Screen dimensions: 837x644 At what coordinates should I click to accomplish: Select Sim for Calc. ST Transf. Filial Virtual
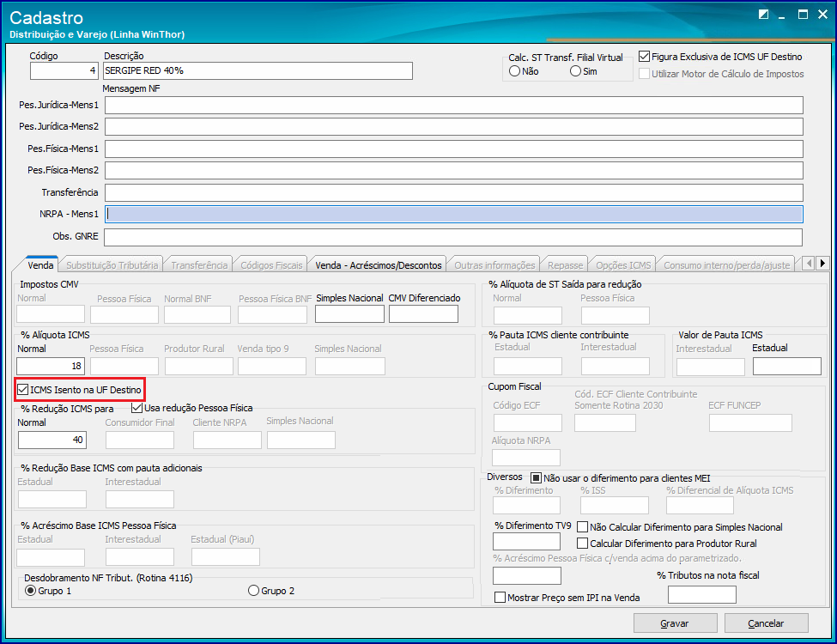pos(575,71)
